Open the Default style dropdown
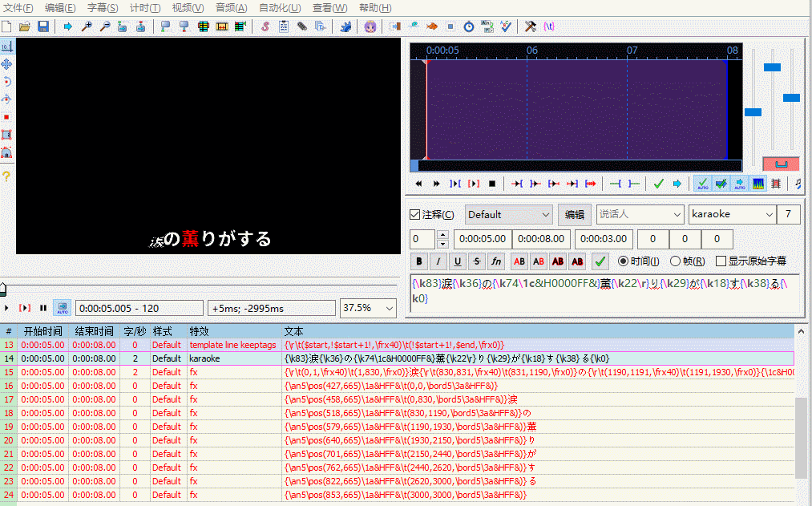The image size is (812, 506). (508, 215)
